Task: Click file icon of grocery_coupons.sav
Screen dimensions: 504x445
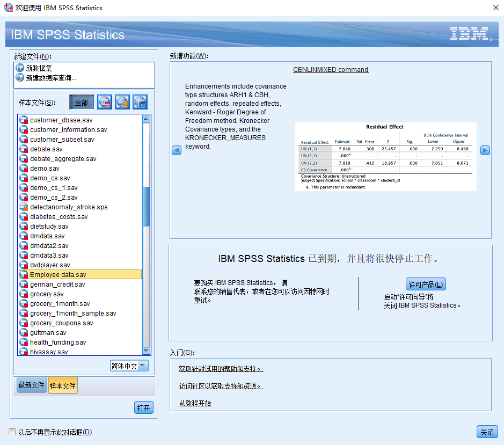Action: [24, 323]
